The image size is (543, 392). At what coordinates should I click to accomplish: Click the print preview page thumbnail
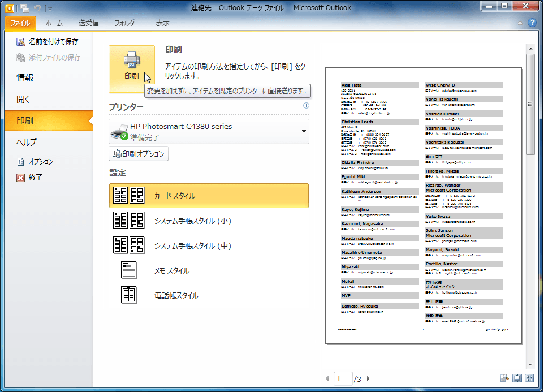click(x=423, y=206)
